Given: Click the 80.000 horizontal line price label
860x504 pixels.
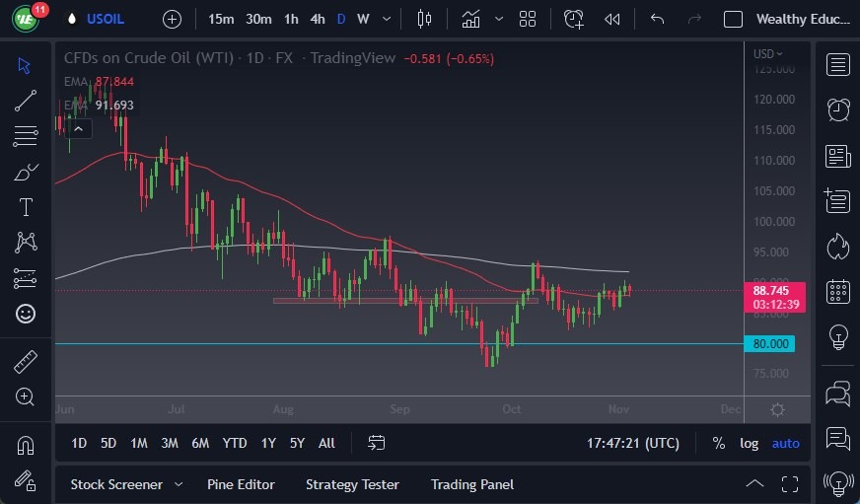Looking at the screenshot, I should tap(770, 343).
